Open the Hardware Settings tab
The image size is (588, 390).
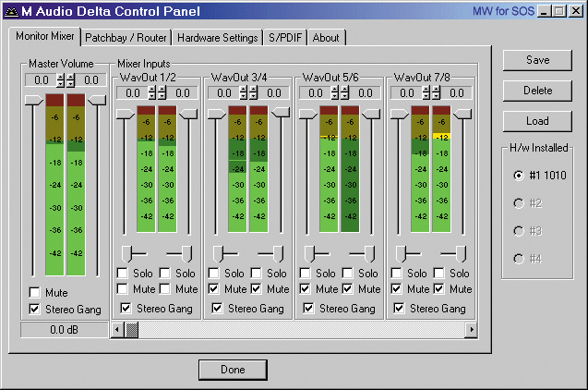[218, 38]
